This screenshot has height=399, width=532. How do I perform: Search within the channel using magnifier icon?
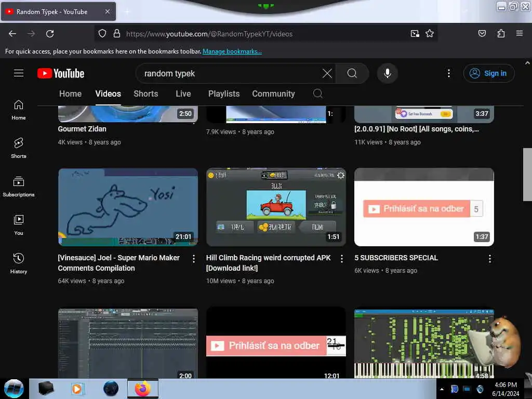317,94
